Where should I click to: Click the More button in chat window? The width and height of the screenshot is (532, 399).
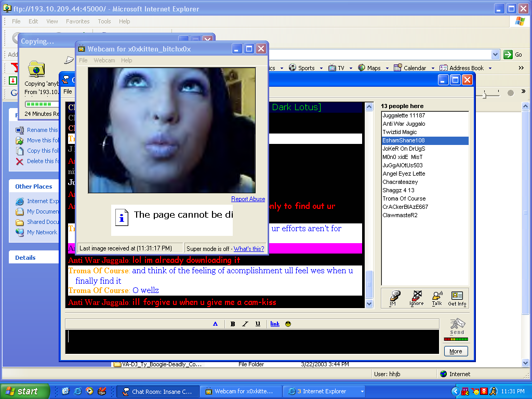456,351
